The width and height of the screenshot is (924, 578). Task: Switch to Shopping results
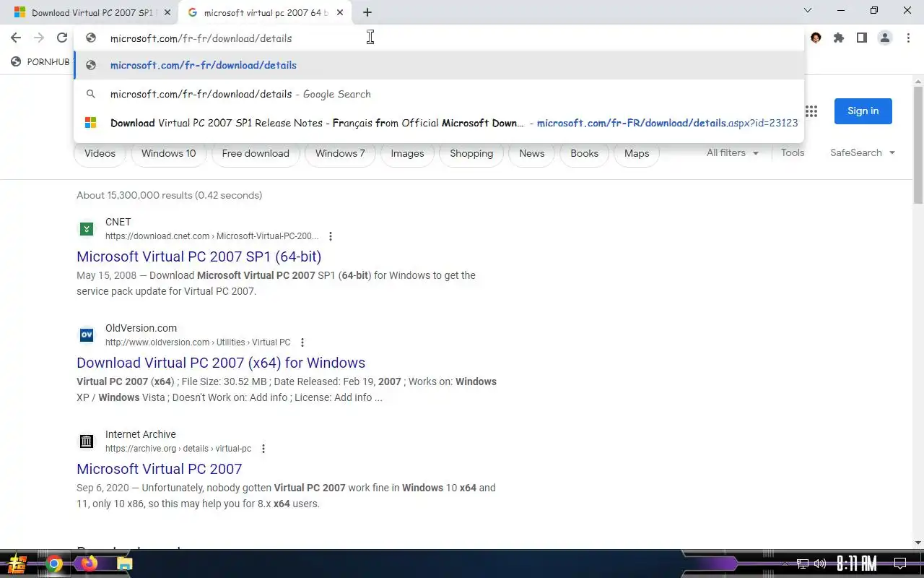[471, 153]
